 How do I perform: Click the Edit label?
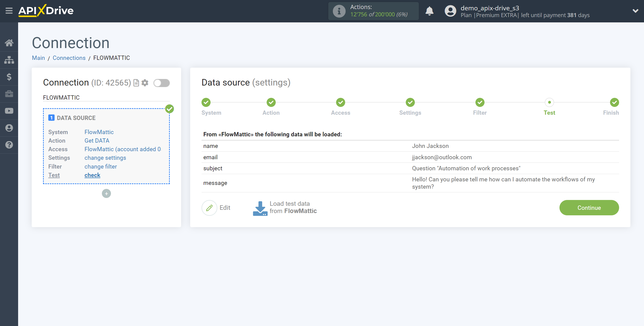pos(225,208)
